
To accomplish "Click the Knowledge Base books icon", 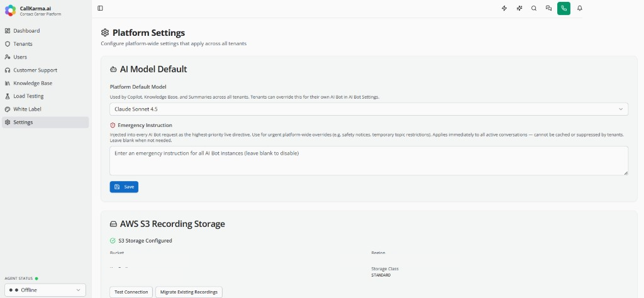I will coord(8,83).
